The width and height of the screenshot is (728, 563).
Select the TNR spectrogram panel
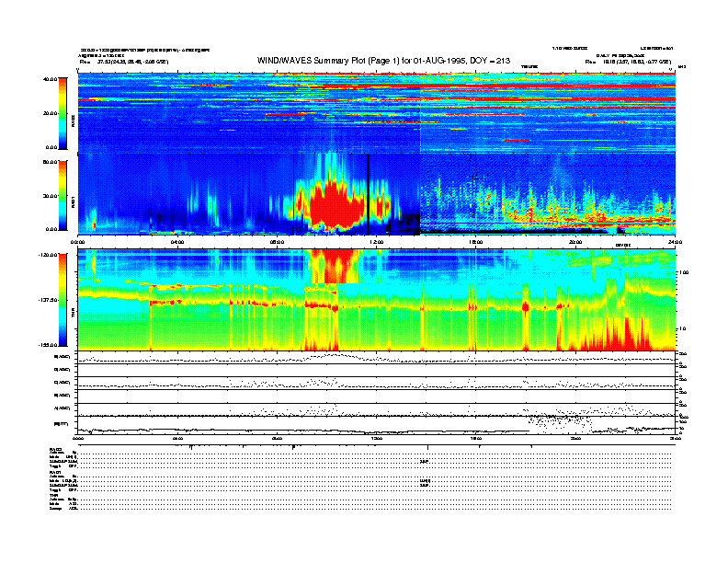tap(376, 299)
